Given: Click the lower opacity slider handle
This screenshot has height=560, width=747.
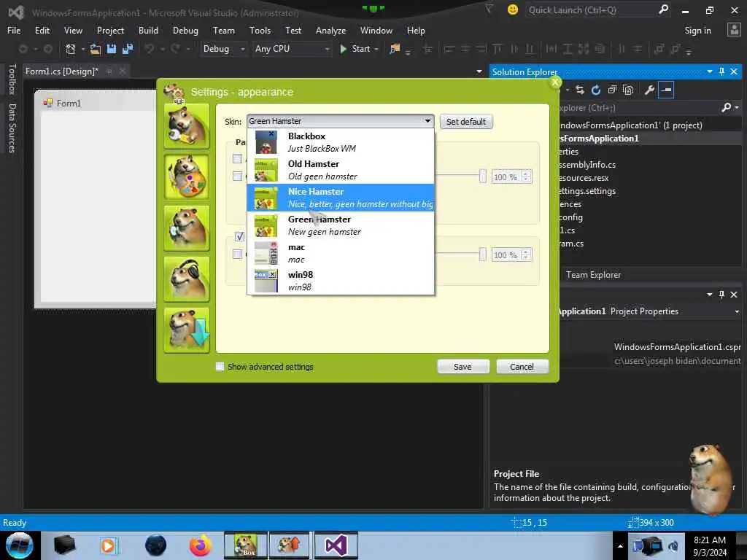Looking at the screenshot, I should point(483,254).
